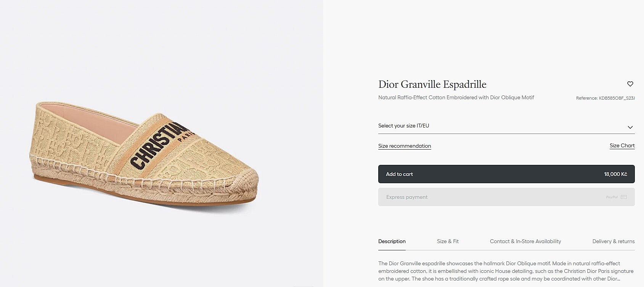644x287 pixels.
Task: Open Contact & In-Store Availability tab
Action: (x=525, y=241)
